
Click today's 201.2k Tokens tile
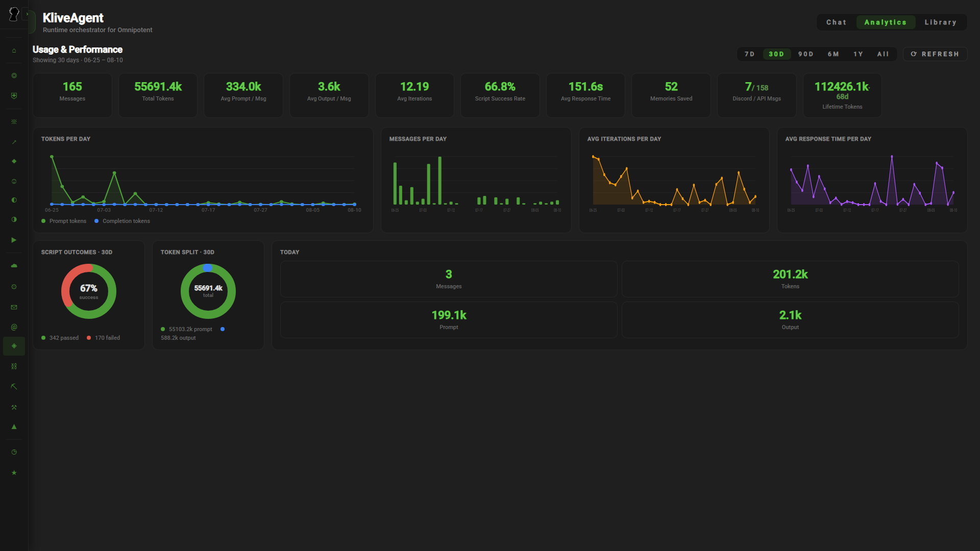click(790, 279)
